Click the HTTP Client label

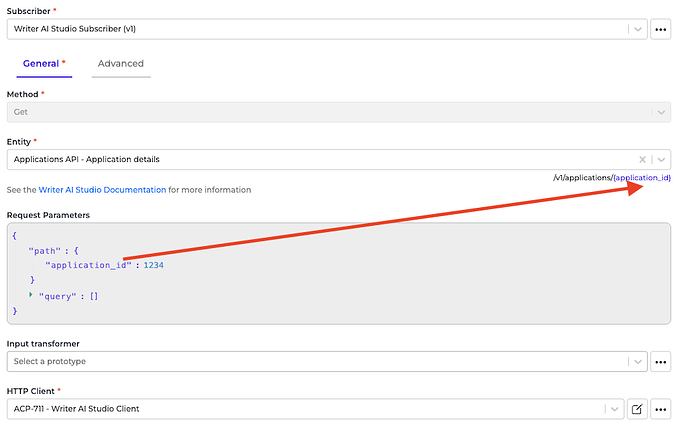[x=31, y=391]
